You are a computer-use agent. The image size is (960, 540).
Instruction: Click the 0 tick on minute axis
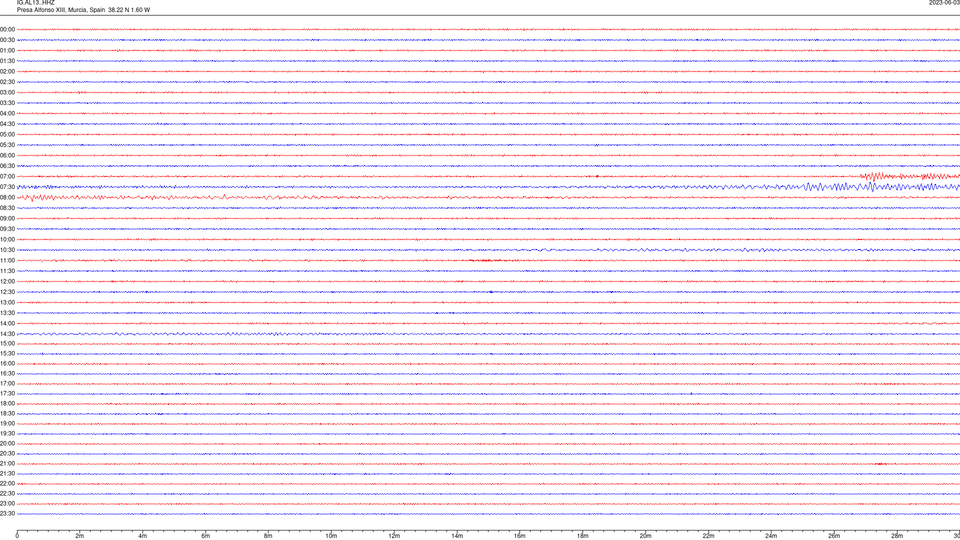[17, 536]
